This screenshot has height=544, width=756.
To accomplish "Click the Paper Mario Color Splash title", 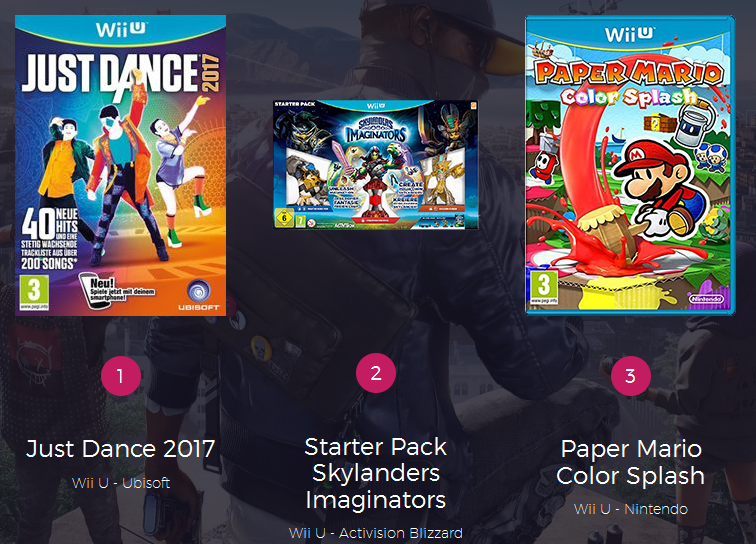I will coord(630,462).
